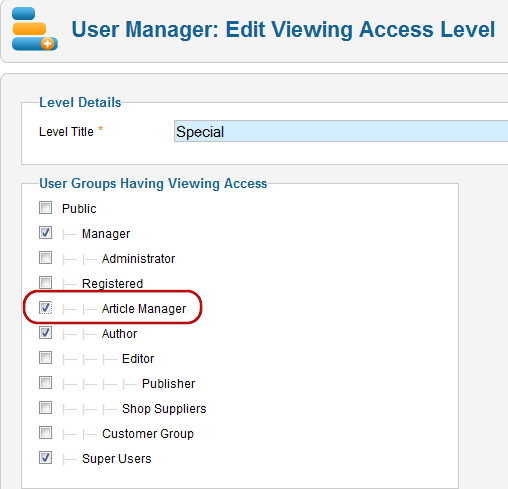Click the Level Details legend

coord(80,102)
